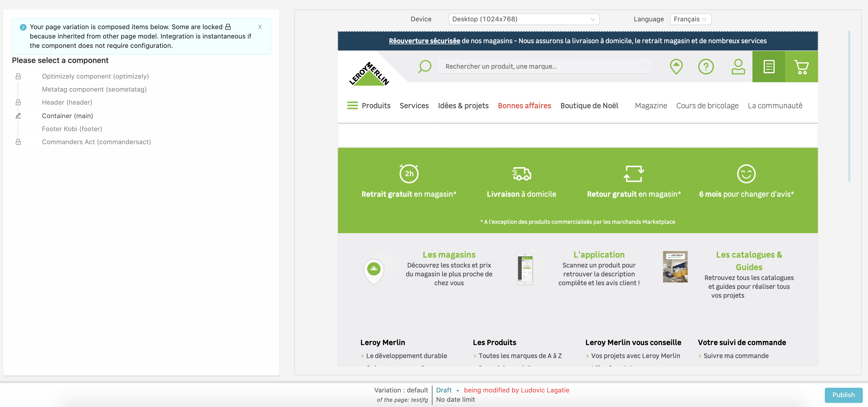Open Bonnes affaires menu item

[x=524, y=106]
